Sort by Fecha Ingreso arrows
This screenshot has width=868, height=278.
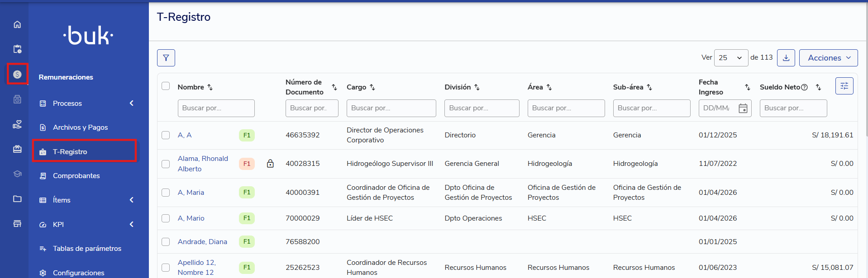click(x=748, y=87)
